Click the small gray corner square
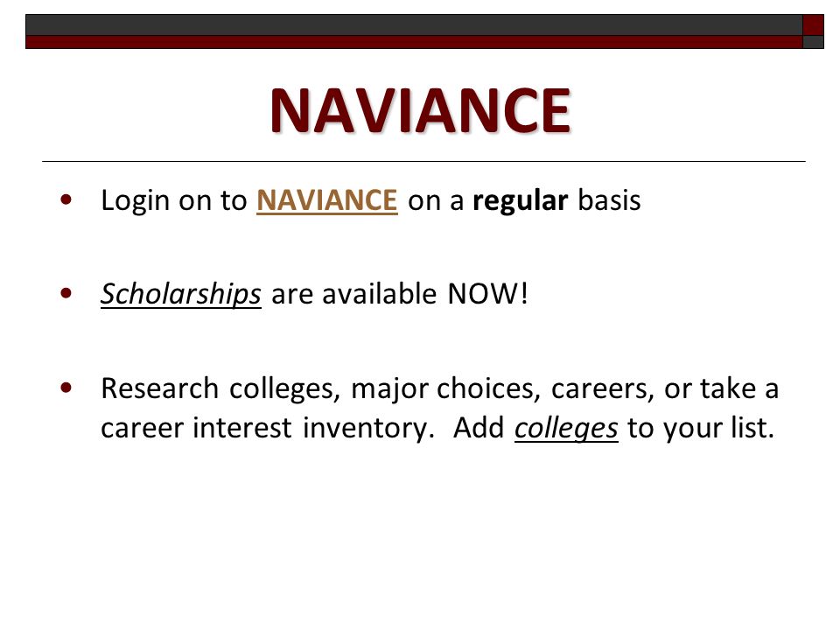 (x=813, y=42)
